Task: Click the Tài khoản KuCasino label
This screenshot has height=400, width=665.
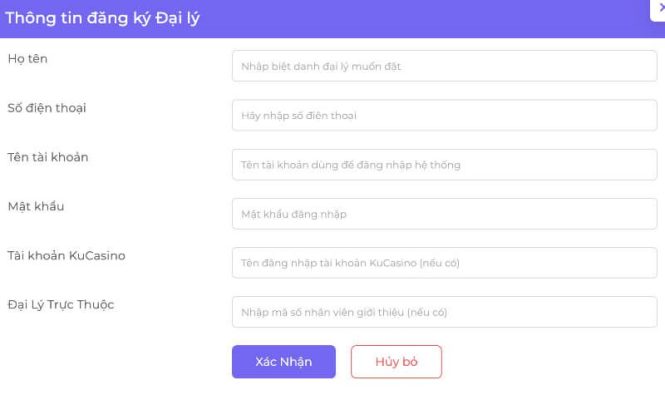Action: [65, 255]
